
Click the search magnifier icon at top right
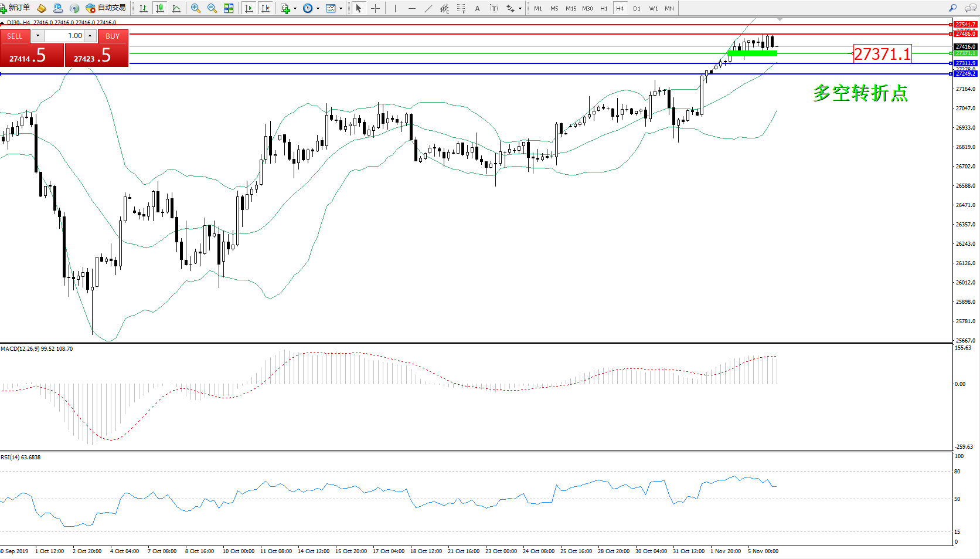coord(953,8)
